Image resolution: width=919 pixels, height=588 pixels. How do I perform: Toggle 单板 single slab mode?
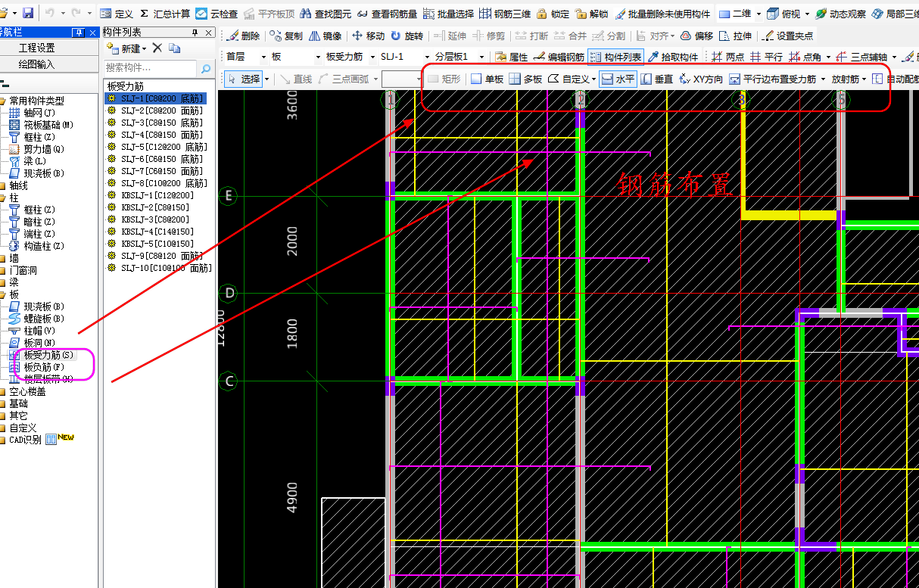coord(487,79)
